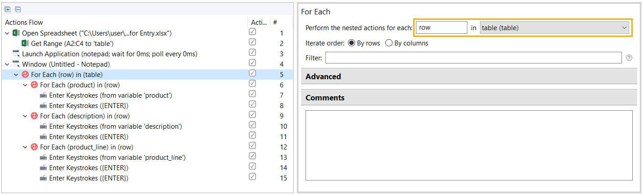The image size is (644, 194).
Task: Collapse the For Each (row) in (table) node
Action: pyautogui.click(x=16, y=75)
